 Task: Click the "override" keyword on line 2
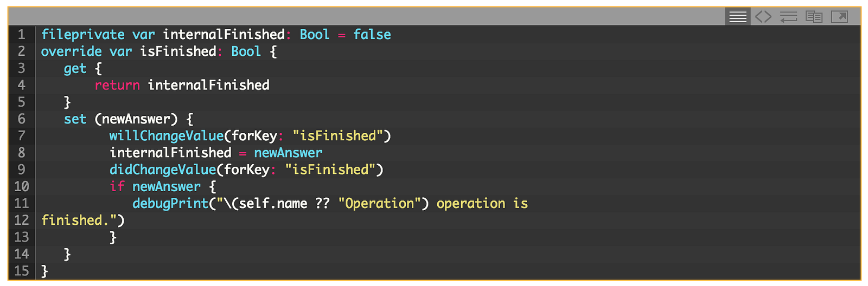(71, 51)
